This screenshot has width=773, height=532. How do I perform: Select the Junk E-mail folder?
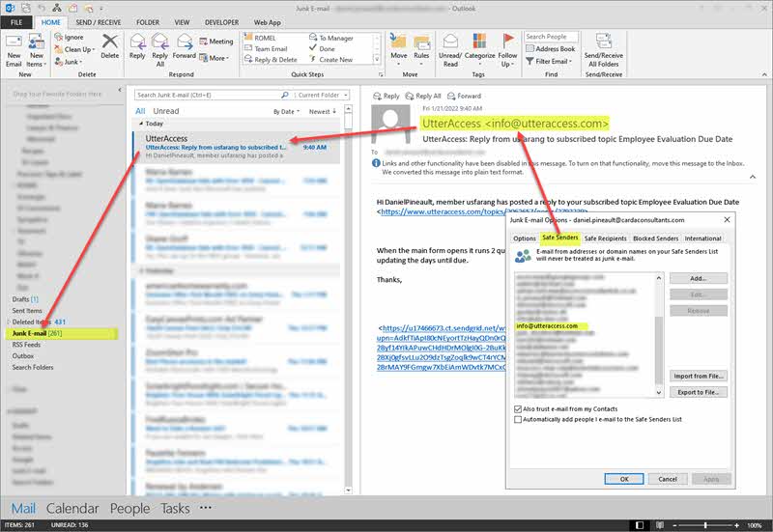click(x=62, y=333)
